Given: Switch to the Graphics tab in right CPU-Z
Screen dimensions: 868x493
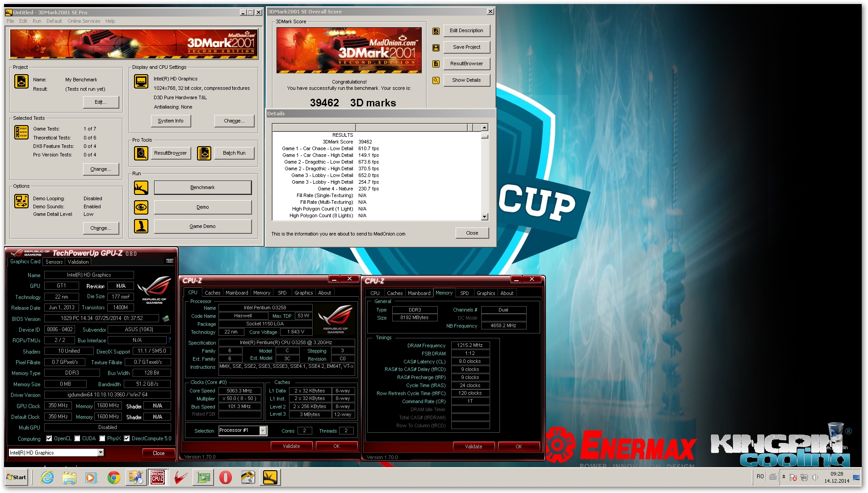Looking at the screenshot, I should click(486, 293).
